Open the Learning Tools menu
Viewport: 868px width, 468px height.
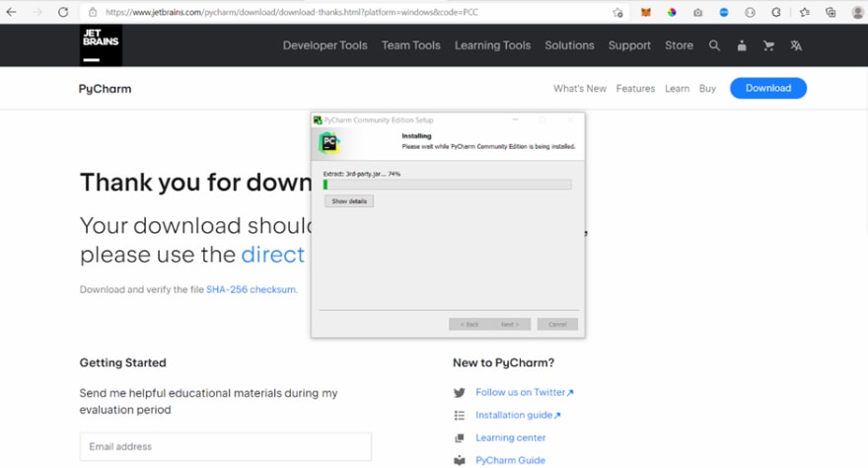tap(492, 45)
